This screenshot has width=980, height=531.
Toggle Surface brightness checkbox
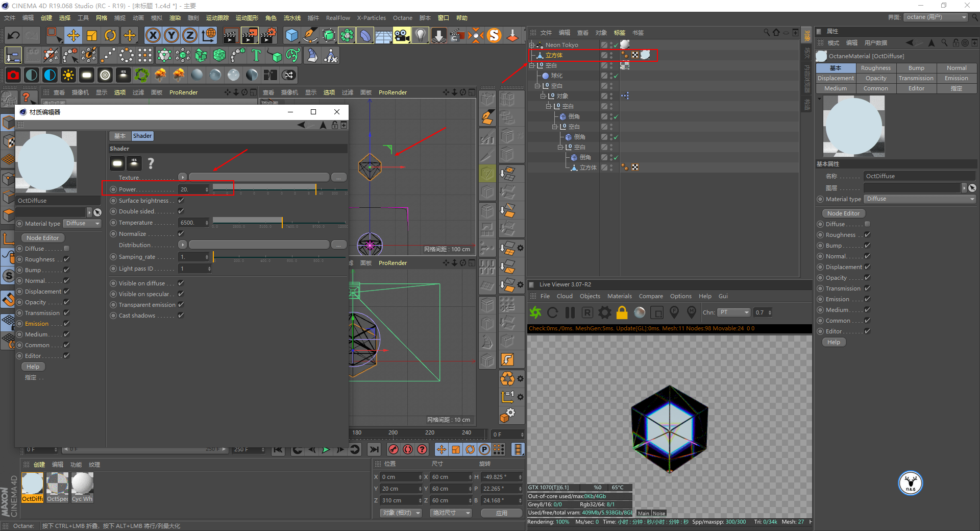(x=181, y=201)
